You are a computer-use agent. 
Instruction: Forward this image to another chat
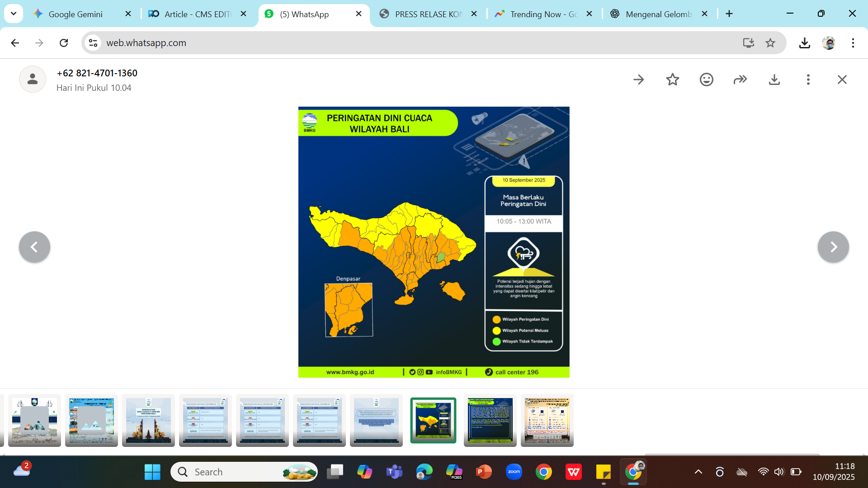coord(741,80)
